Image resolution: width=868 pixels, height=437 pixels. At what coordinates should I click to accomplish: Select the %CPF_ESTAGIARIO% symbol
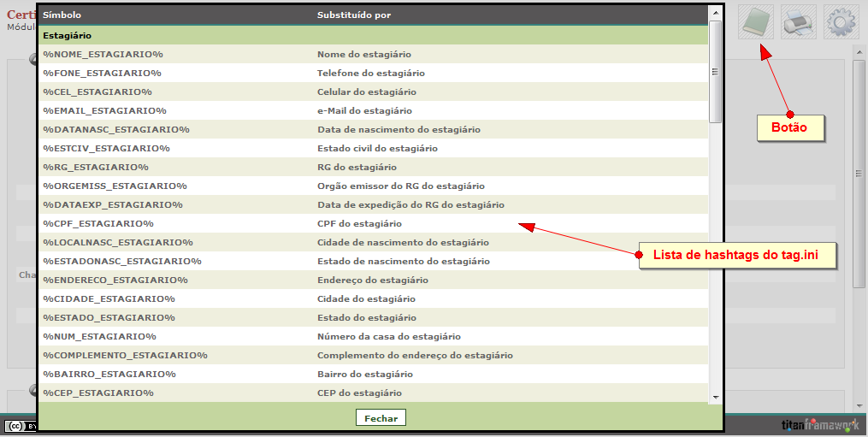coord(98,224)
